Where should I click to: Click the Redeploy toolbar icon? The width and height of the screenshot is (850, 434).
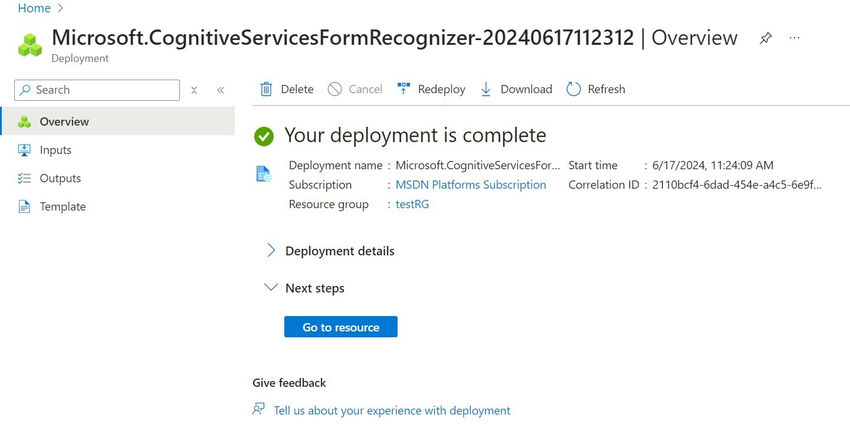pos(404,89)
